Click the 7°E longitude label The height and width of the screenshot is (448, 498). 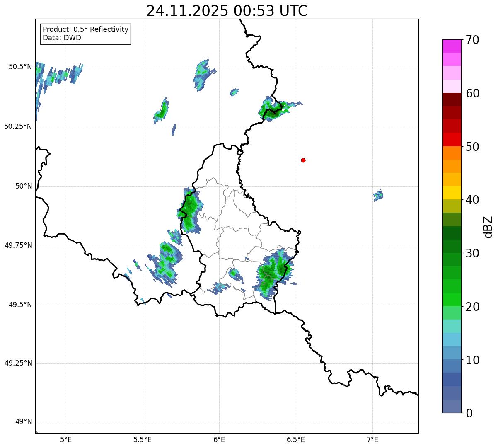372,439
